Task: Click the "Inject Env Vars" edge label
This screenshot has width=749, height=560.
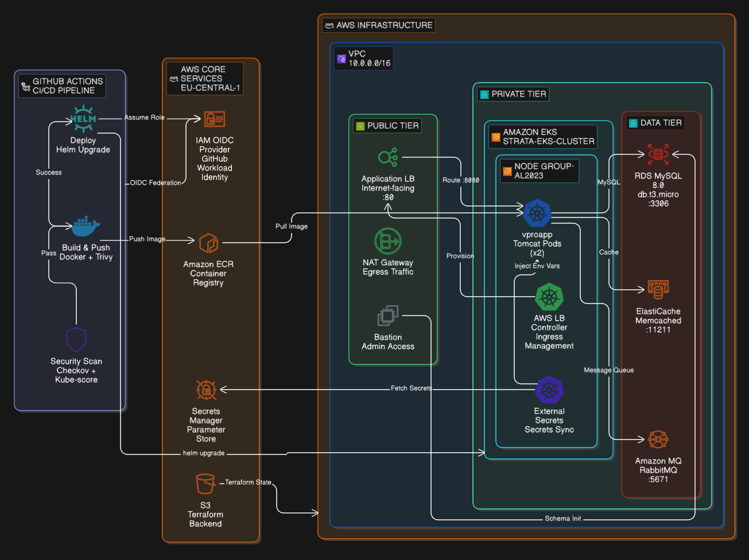Action: tap(537, 266)
